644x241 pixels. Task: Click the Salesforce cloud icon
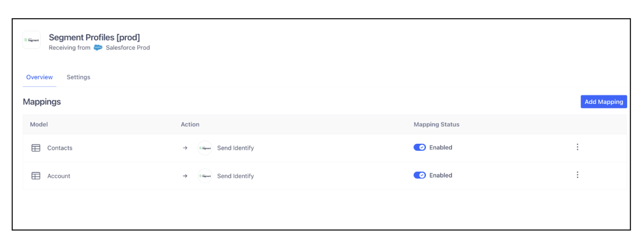(x=98, y=48)
